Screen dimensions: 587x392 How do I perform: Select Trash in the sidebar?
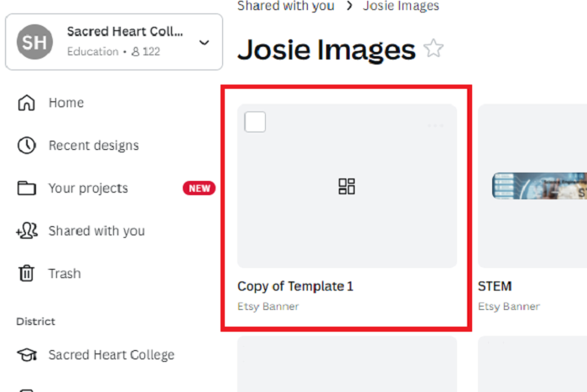(65, 274)
